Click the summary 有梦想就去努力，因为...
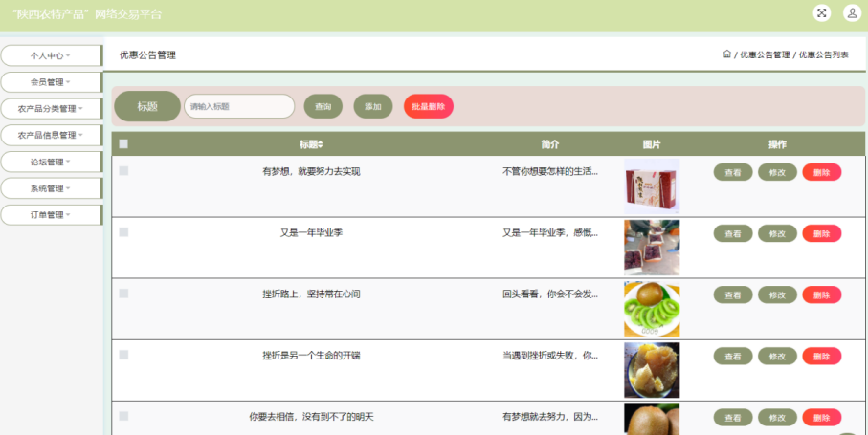 (550, 417)
